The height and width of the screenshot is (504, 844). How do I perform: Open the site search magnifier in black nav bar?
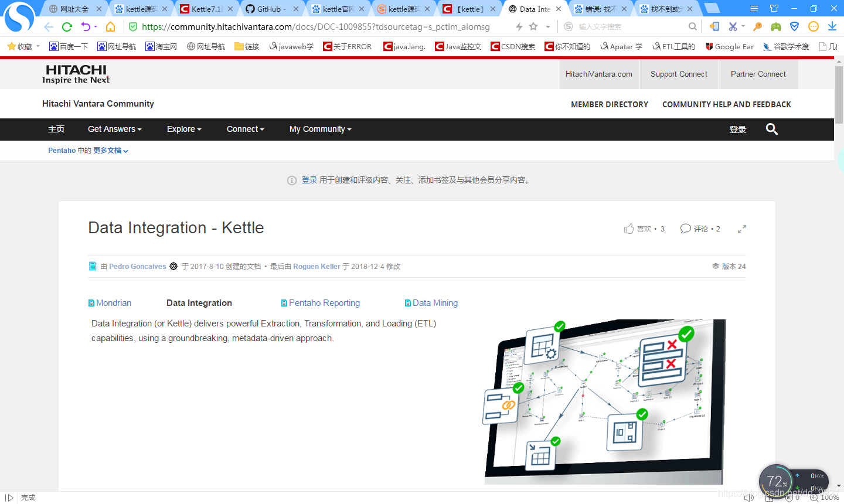click(772, 129)
